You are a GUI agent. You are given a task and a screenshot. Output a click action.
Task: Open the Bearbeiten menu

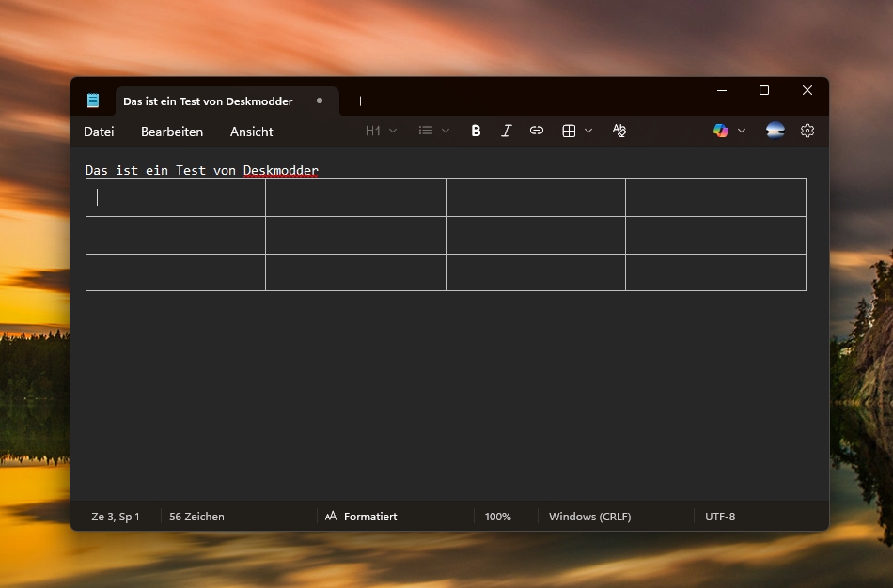pos(172,132)
